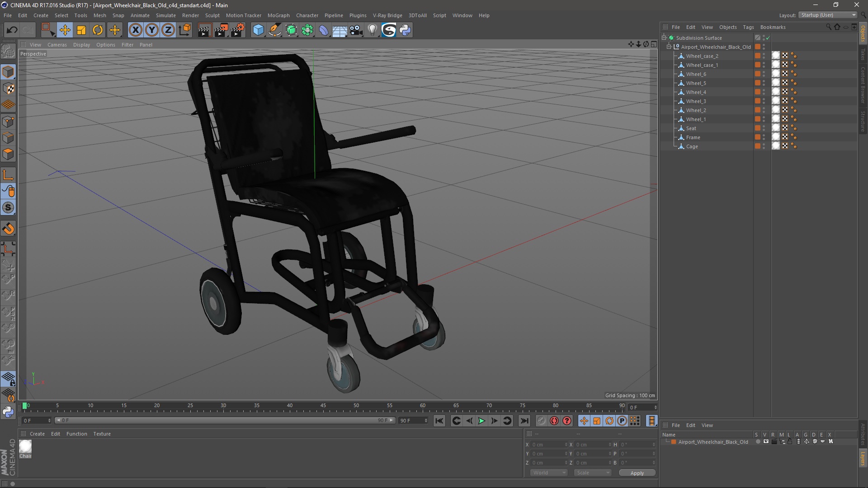868x488 pixels.
Task: Open the spline Pen tool
Action: [275, 30]
